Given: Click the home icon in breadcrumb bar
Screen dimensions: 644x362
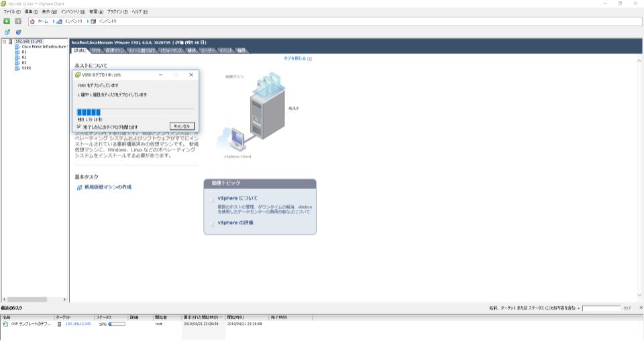Looking at the screenshot, I should pos(32,21).
